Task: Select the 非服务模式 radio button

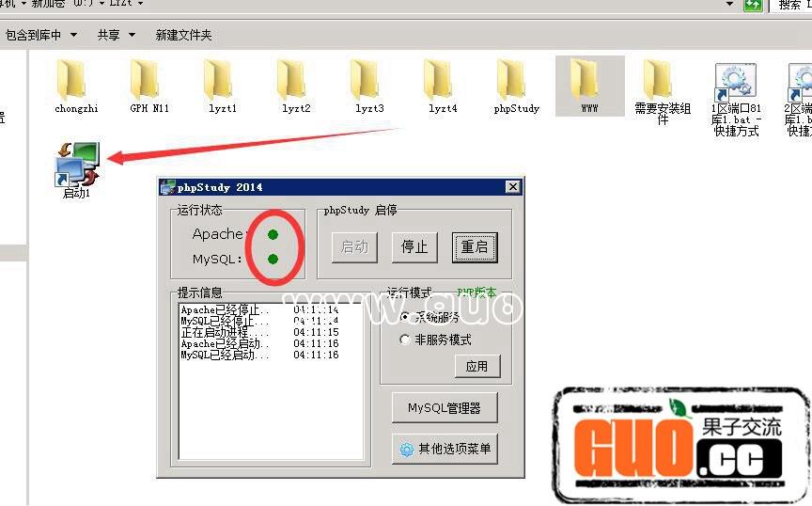Action: (406, 340)
